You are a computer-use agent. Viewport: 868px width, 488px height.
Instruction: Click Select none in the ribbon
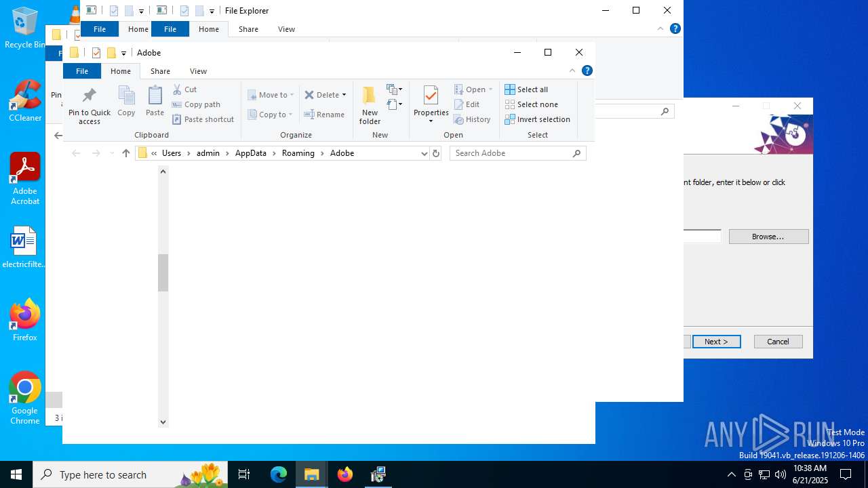point(532,104)
